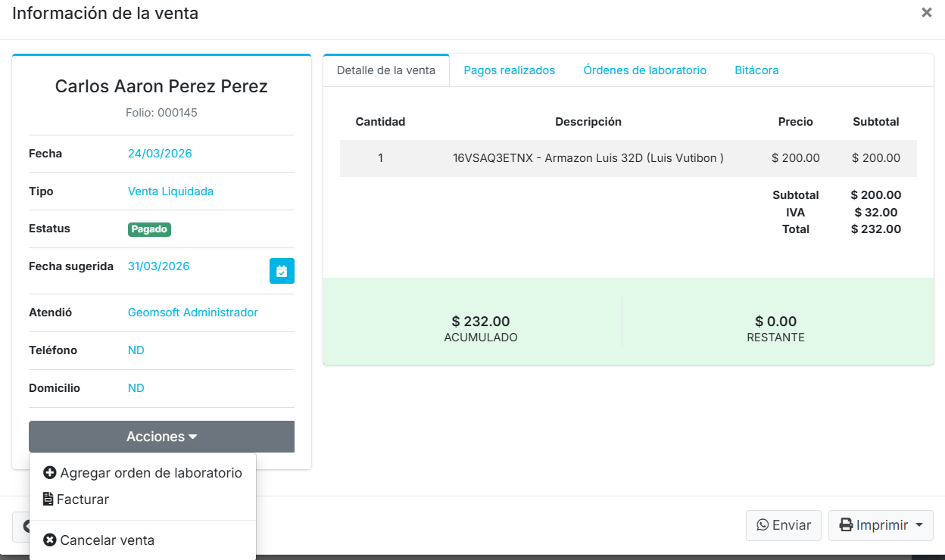Click the Venta Liquidada type value
Viewport: 945px width, 560px height.
point(170,191)
